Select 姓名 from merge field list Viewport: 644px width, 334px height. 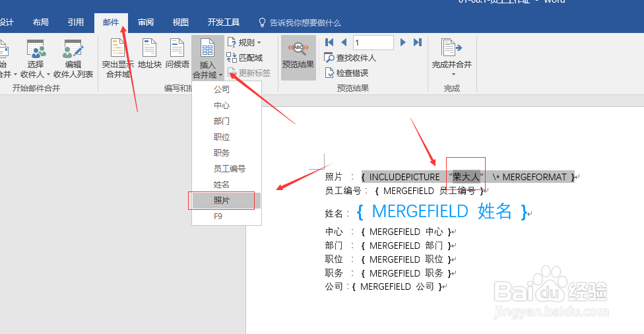[227, 185]
